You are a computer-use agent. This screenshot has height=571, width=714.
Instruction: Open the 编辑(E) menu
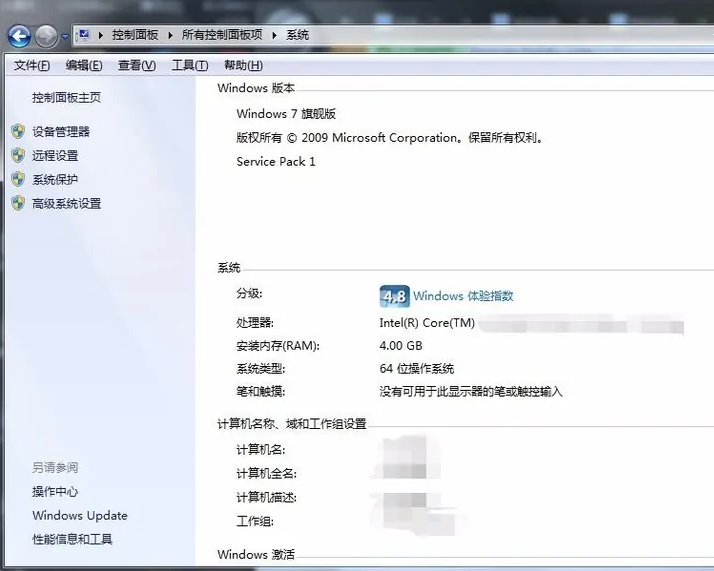pos(84,66)
